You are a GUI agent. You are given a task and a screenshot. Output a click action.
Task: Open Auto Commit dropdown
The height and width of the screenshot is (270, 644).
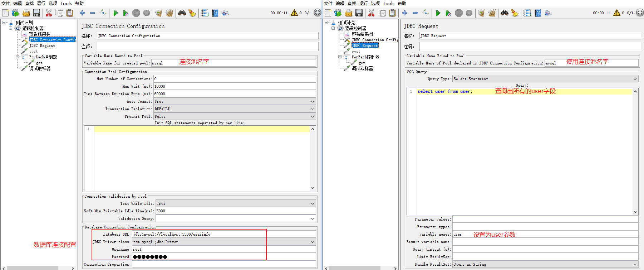point(235,101)
